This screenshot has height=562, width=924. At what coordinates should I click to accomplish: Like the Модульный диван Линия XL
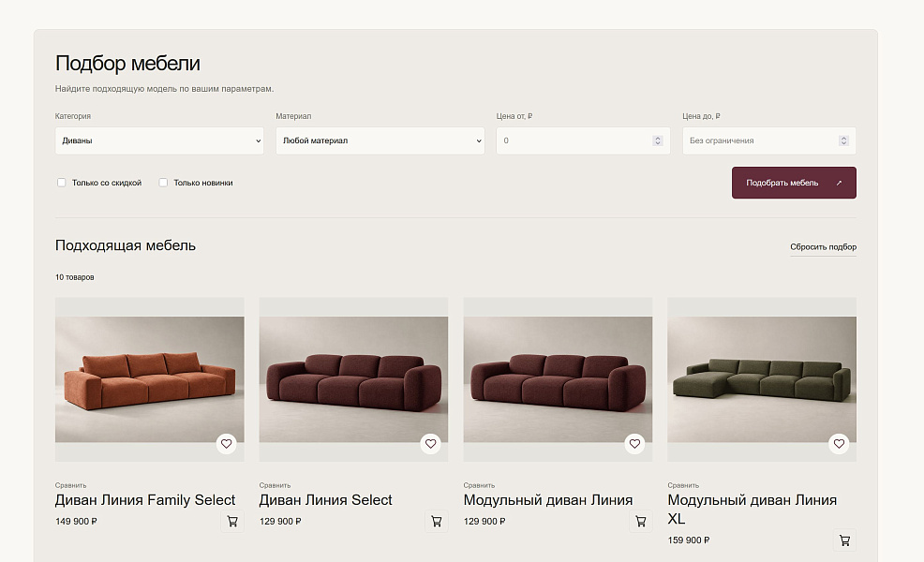point(839,444)
